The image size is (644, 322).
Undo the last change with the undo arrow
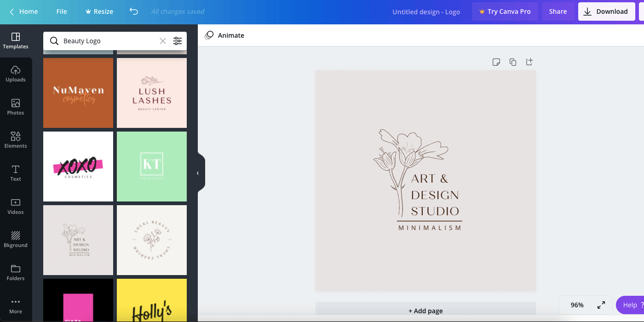pos(133,11)
